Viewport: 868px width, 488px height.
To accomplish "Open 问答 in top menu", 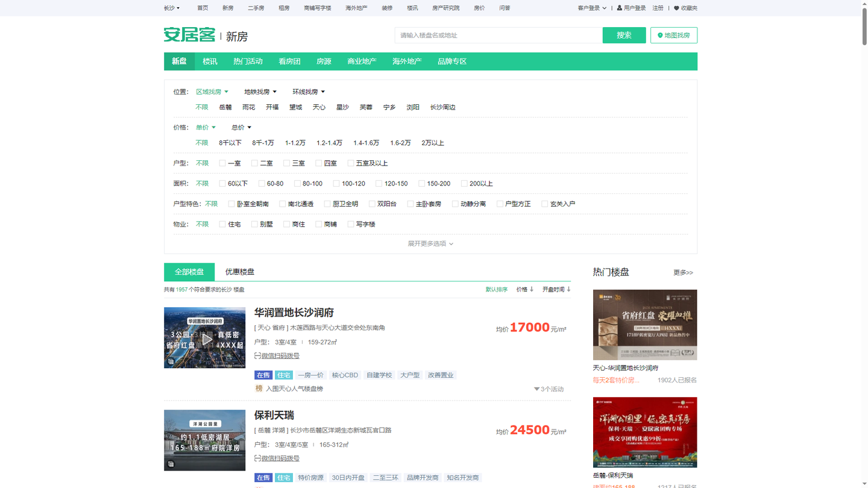I will click(x=505, y=8).
